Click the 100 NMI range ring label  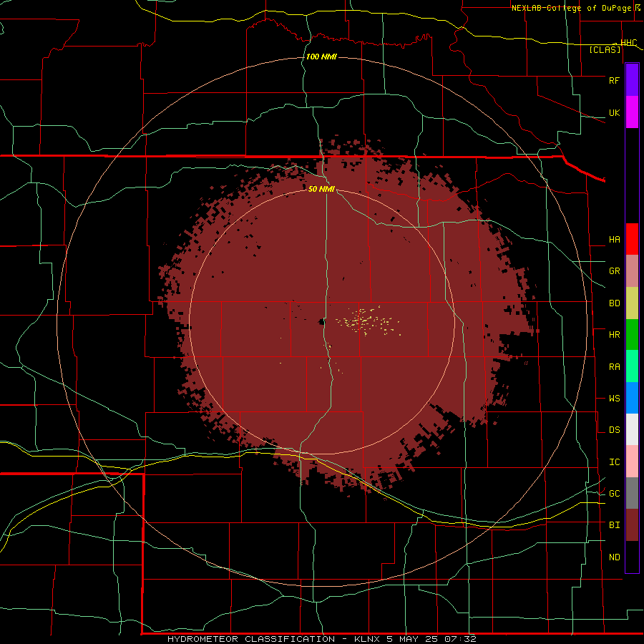point(321,57)
